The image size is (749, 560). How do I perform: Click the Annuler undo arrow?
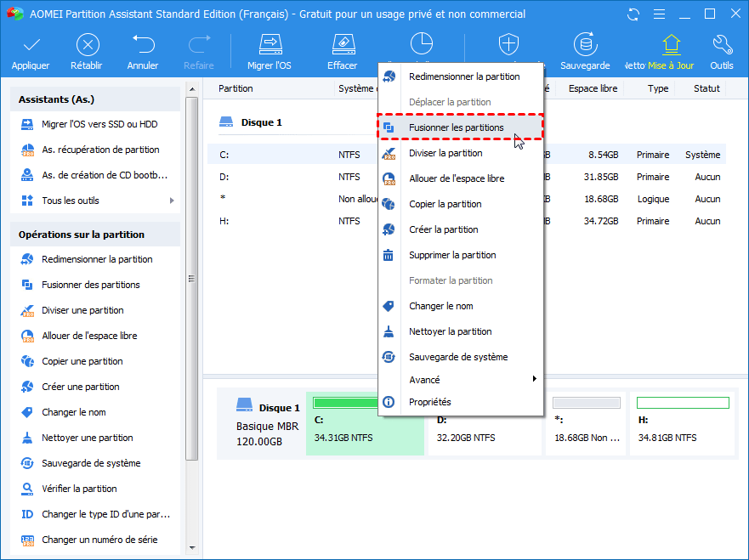pos(143,44)
